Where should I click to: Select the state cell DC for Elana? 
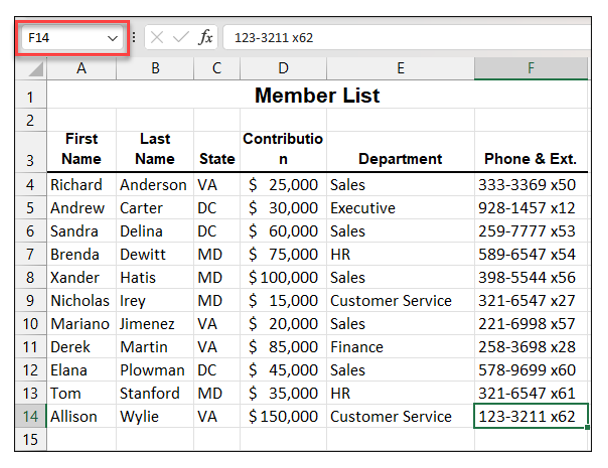click(217, 370)
